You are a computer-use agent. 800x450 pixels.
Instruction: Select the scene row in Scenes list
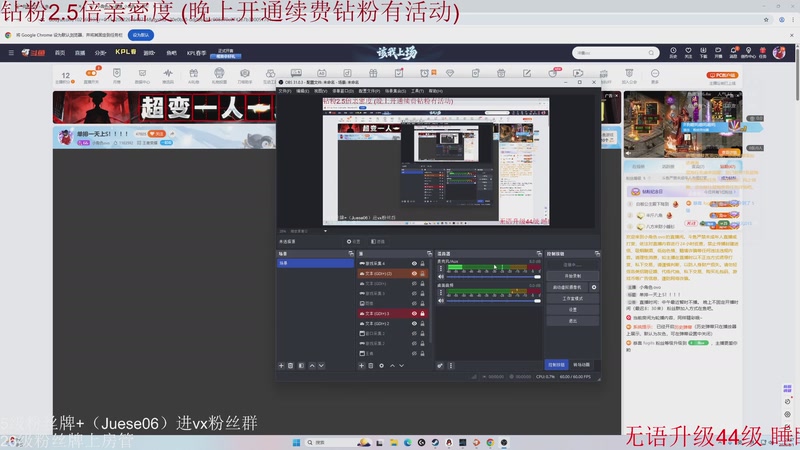(x=315, y=263)
